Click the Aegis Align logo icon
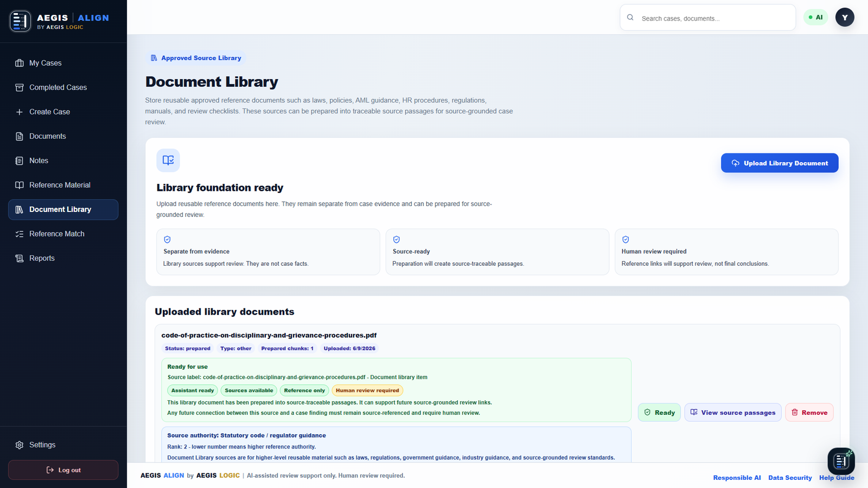Screen dimensions: 868x488 click(20, 21)
